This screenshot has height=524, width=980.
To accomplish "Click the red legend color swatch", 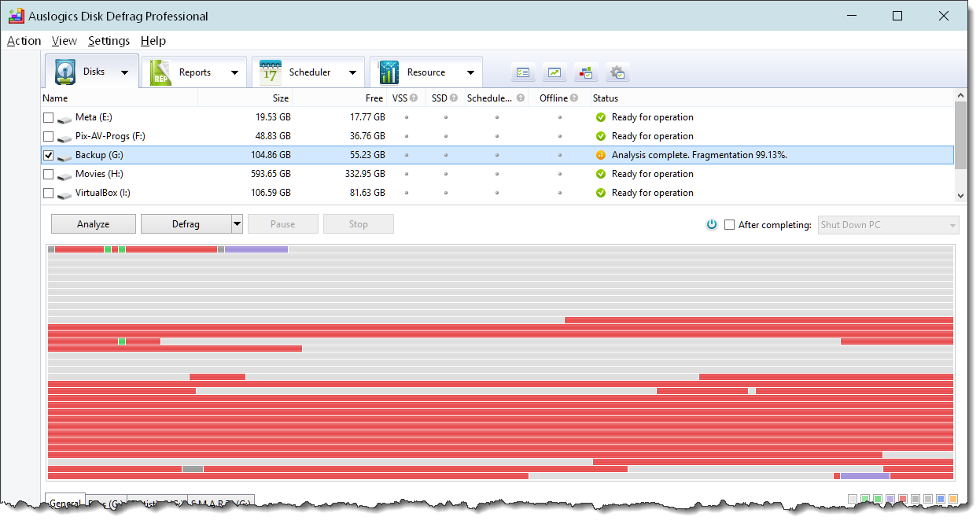I will 903,499.
